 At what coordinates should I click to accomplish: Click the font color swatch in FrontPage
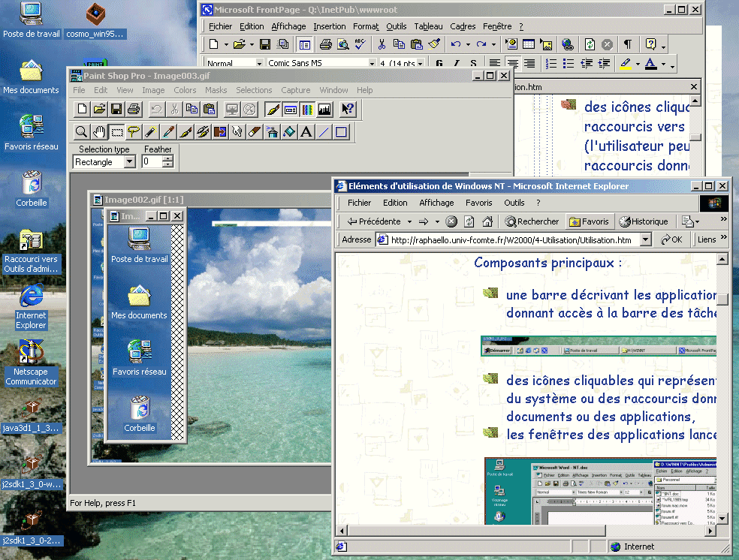pyautogui.click(x=649, y=64)
